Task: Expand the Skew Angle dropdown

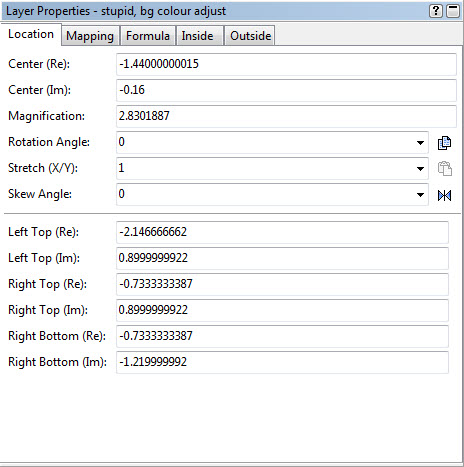Action: [x=420, y=195]
